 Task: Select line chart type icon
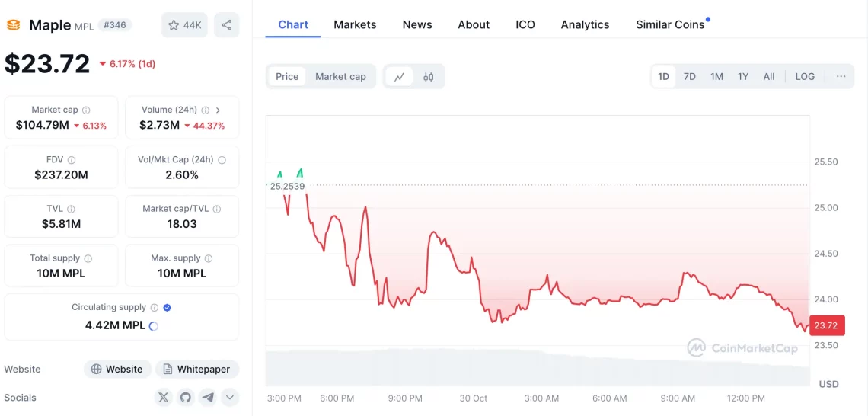tap(399, 76)
